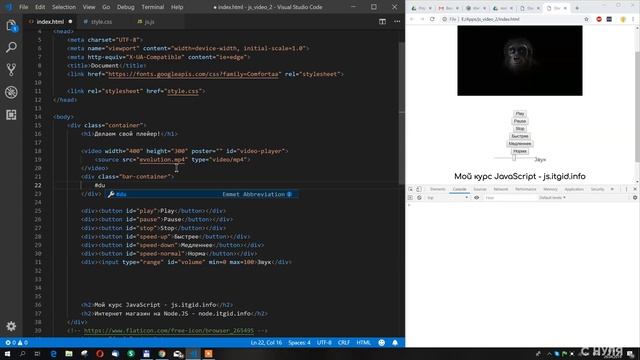The width and height of the screenshot is (640, 360).
Task: Open the View menu in VS Code
Action: pyautogui.click(x=89, y=7)
